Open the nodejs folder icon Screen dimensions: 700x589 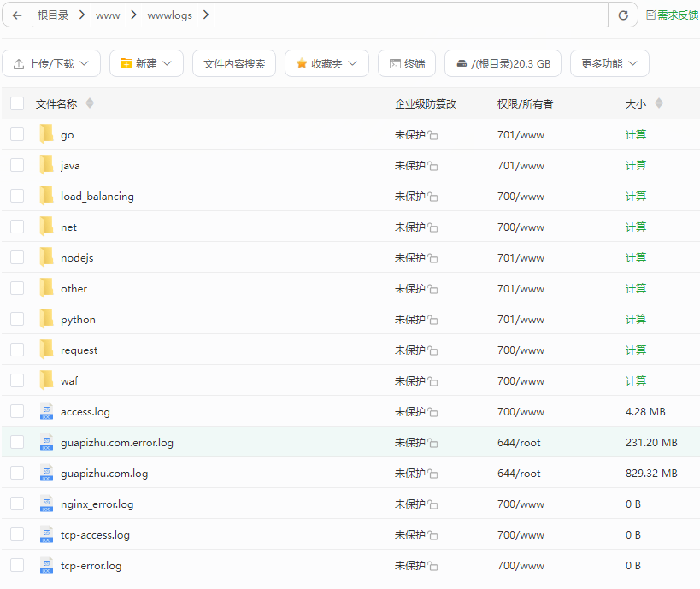46,257
